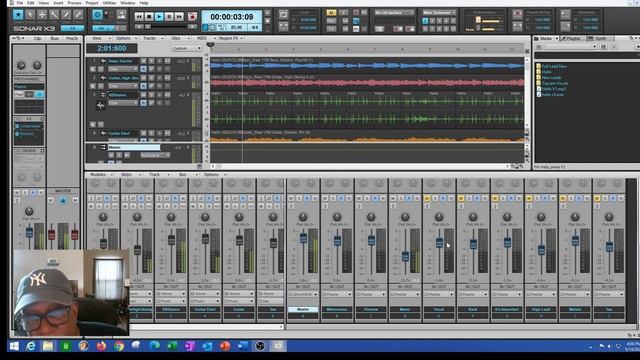Viewport: 640px width, 360px height.
Task: Mute the Bass, Electric track
Action: 143,61
